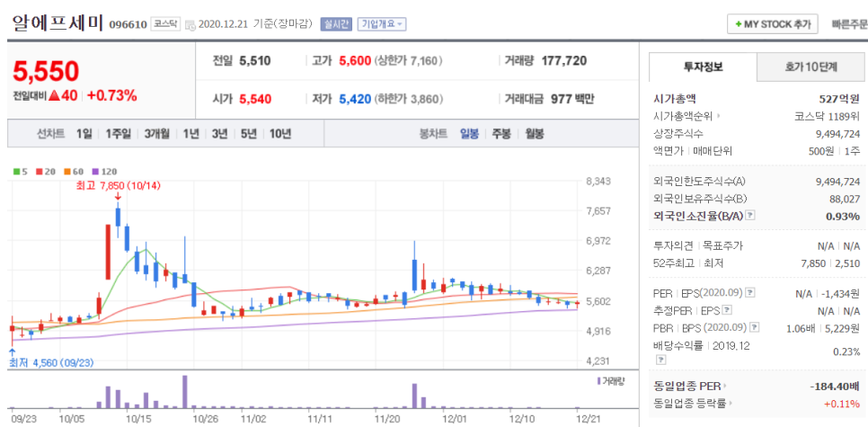
Task: Open the 빠른주문 link
Action: point(850,24)
